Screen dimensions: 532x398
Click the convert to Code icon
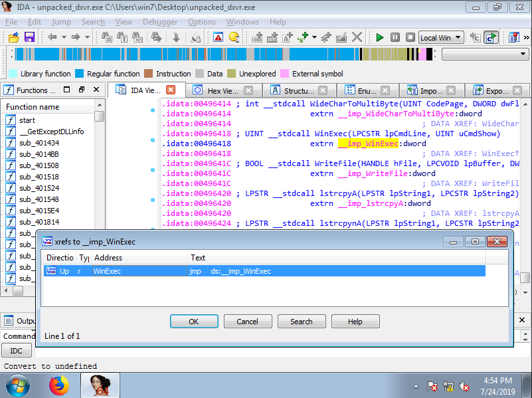[x=257, y=37]
